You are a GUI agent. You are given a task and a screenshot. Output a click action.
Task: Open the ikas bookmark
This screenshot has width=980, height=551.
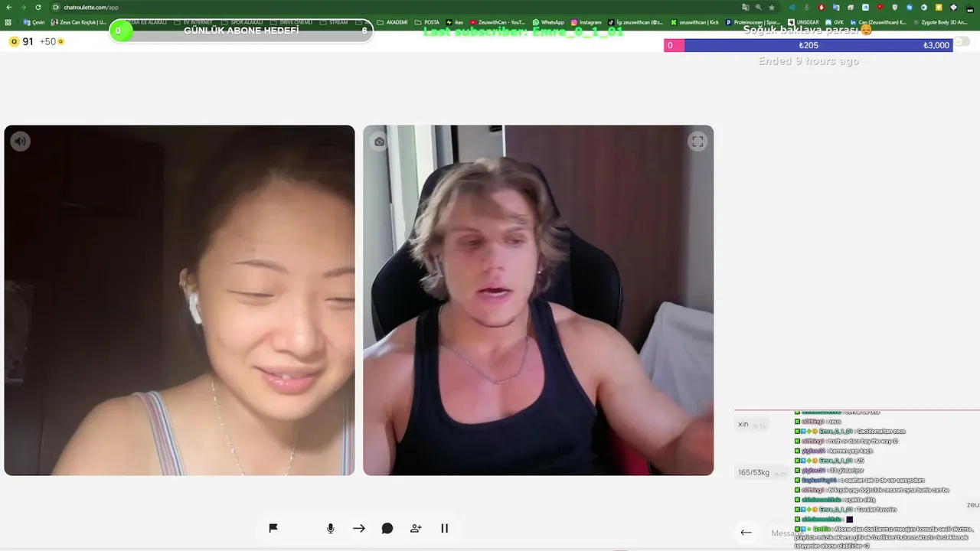(455, 22)
